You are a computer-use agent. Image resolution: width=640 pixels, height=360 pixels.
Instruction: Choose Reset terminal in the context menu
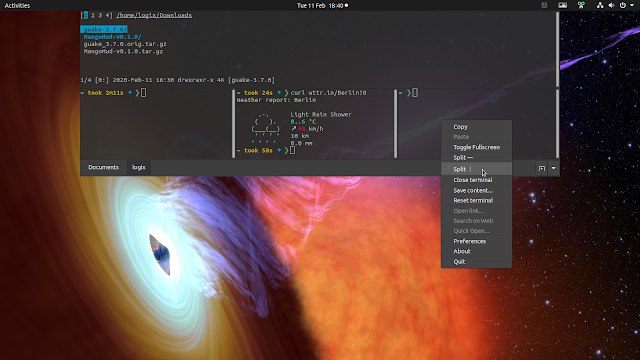click(476, 200)
